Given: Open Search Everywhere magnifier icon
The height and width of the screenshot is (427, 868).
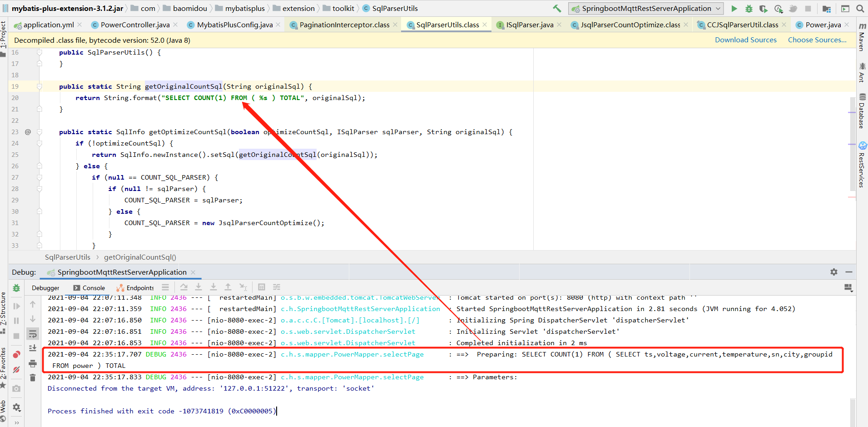Looking at the screenshot, I should [860, 8].
